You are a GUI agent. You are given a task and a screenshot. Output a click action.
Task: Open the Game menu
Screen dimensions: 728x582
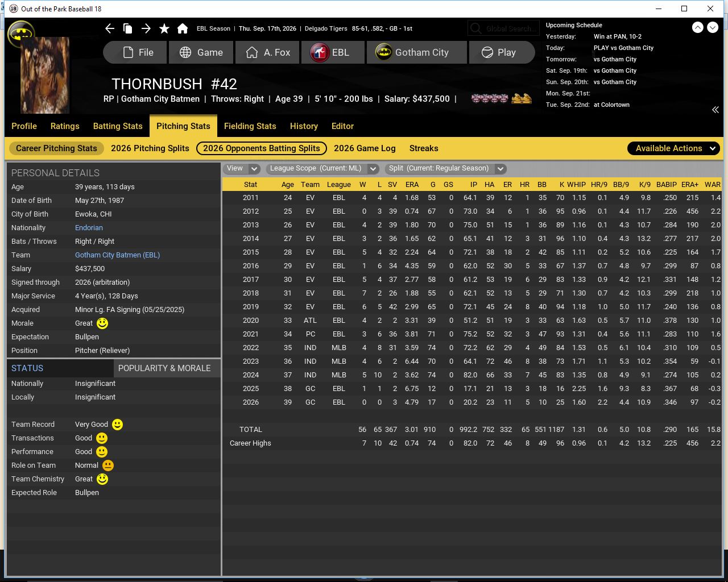tap(201, 52)
